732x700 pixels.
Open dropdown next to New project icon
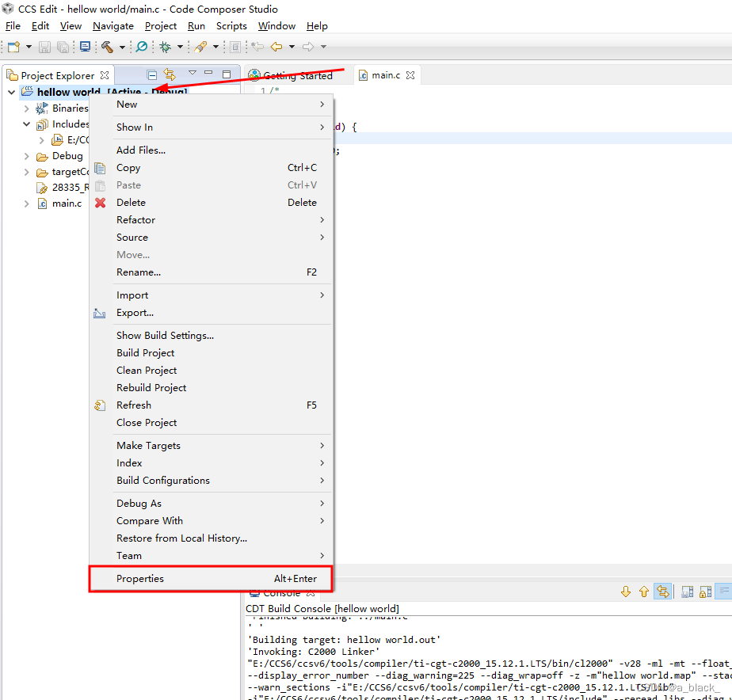(x=29, y=47)
